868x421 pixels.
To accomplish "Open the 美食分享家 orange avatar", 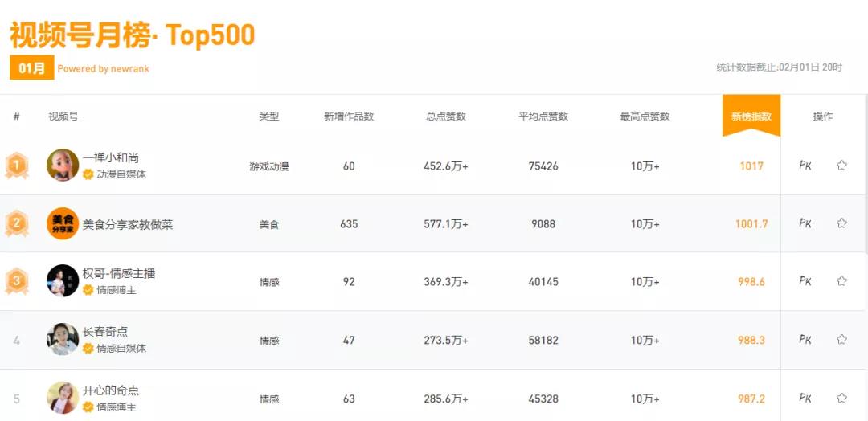I will [x=63, y=223].
